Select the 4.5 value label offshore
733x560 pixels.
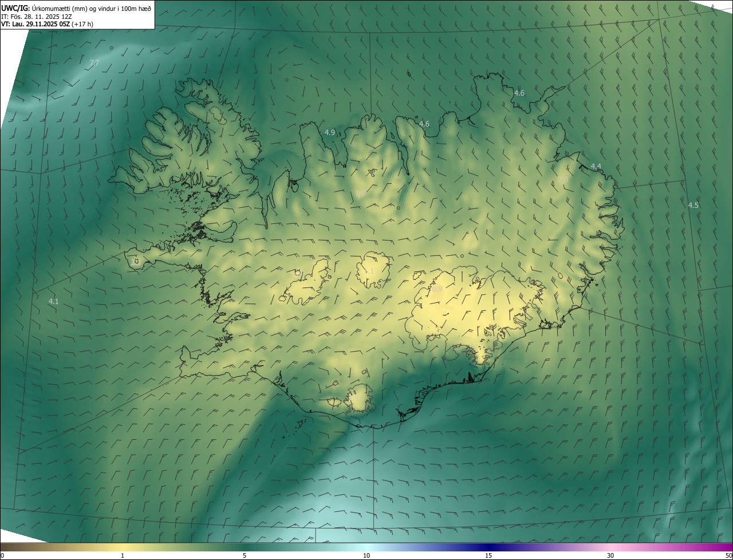(693, 205)
